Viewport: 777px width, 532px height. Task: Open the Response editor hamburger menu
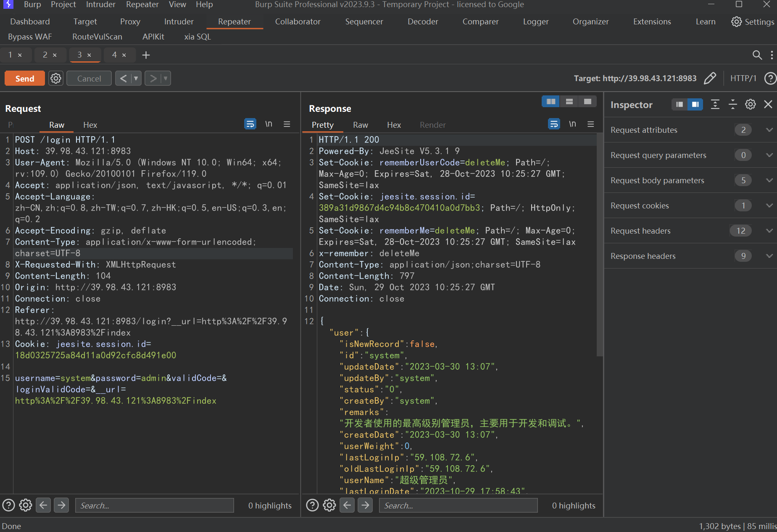591,124
